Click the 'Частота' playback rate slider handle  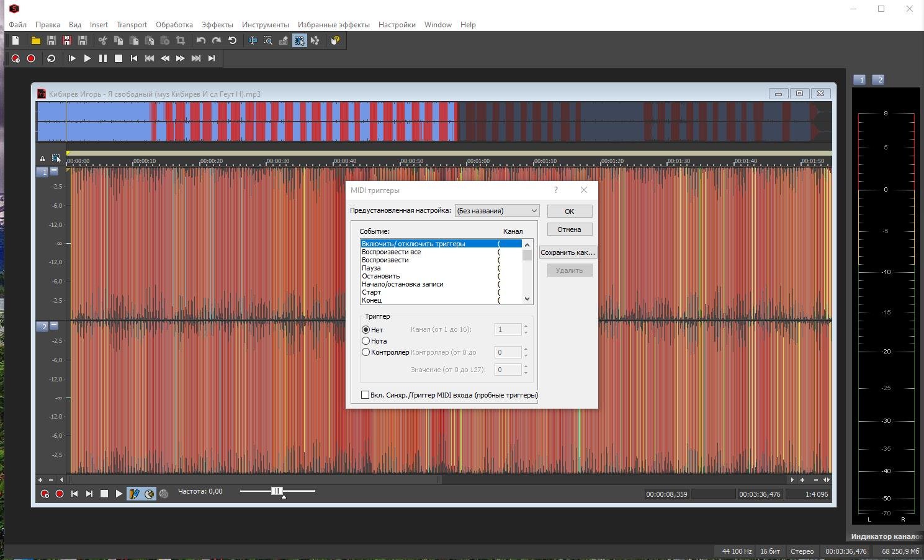point(277,491)
